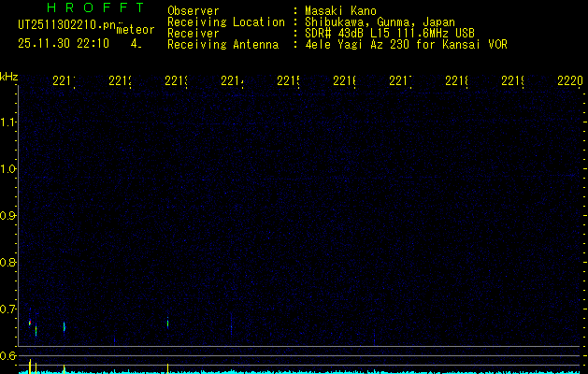Click the 2216 time axis label
The height and width of the screenshot is (374, 588).
tap(345, 80)
